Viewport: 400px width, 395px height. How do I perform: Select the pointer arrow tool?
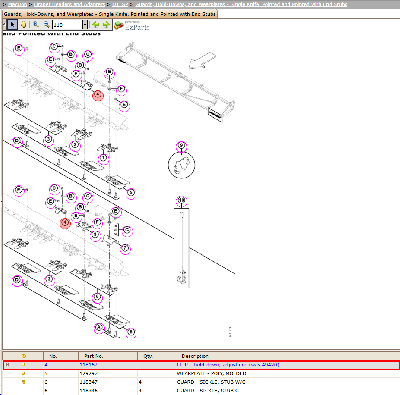pos(12,25)
